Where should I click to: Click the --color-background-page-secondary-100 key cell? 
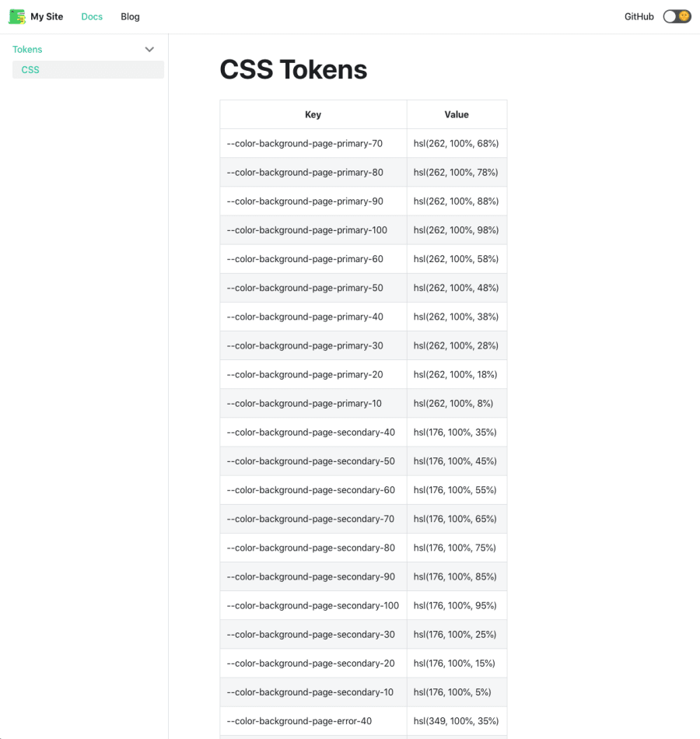click(313, 604)
